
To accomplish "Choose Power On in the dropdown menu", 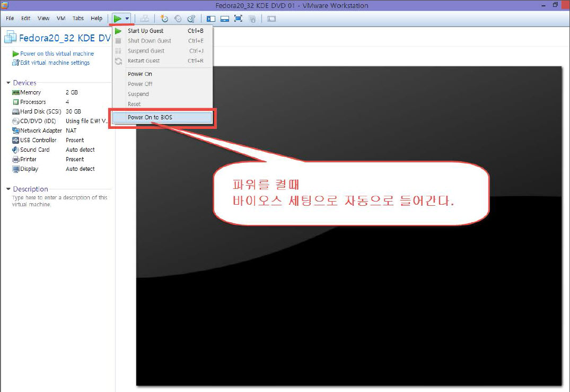I will pyautogui.click(x=162, y=74).
